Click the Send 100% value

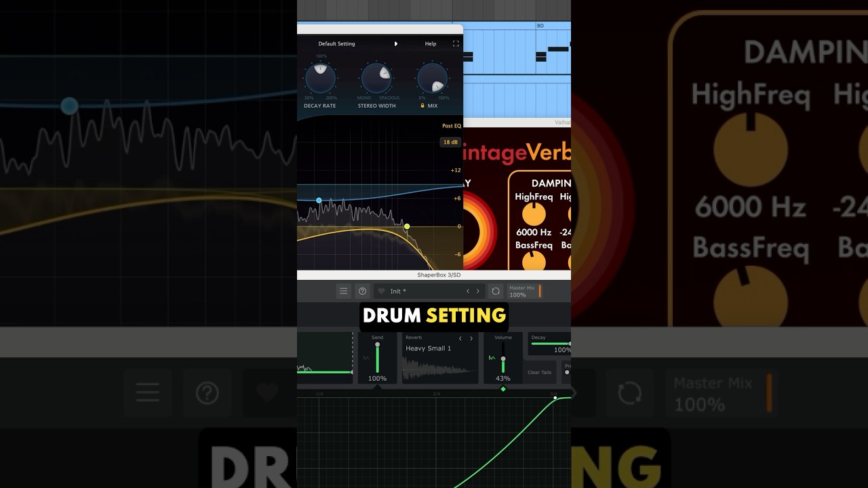[377, 379]
